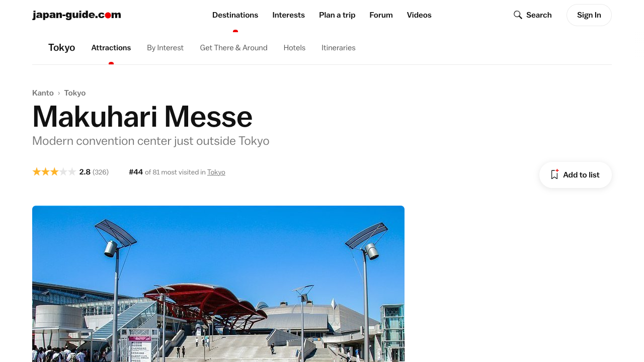This screenshot has width=644, height=362.
Task: Select the Hotels tab
Action: (294, 48)
